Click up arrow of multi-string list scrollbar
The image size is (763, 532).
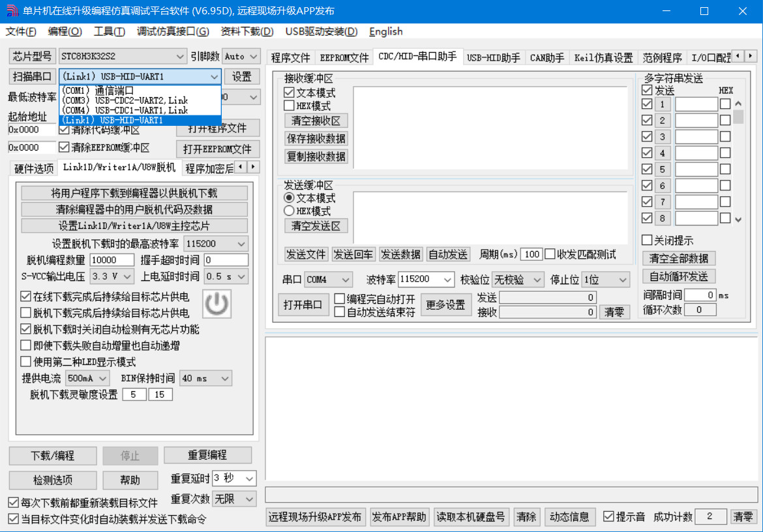pyautogui.click(x=738, y=103)
